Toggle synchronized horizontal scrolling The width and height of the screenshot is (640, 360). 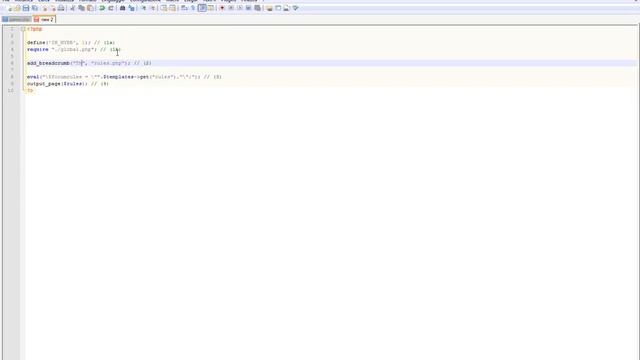(173, 8)
